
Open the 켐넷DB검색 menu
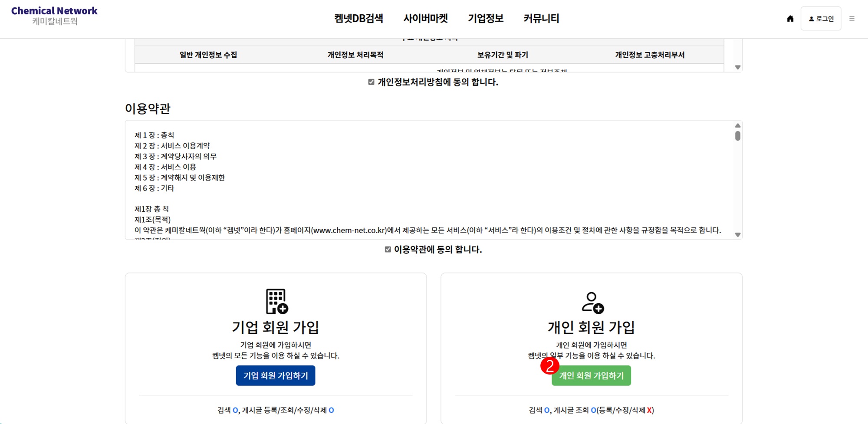coord(358,19)
